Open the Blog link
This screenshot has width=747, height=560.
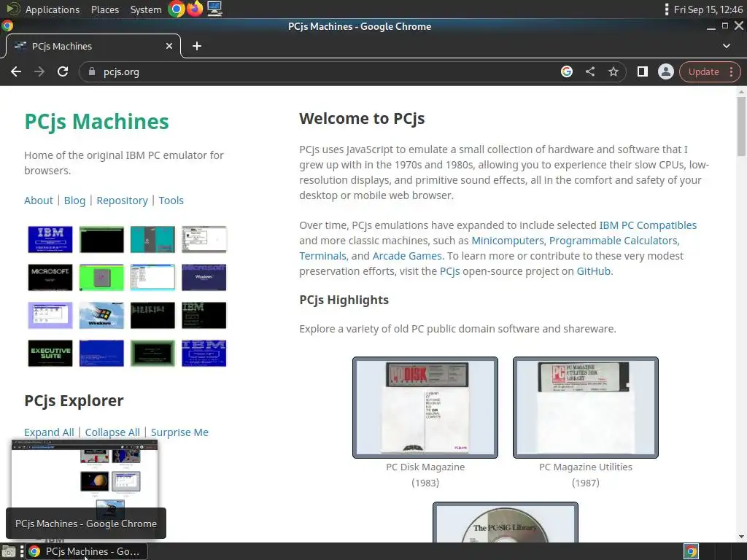(x=75, y=201)
